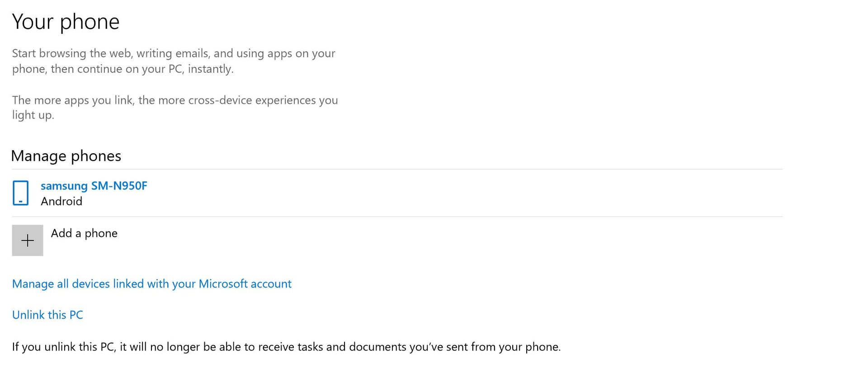Click the word 'samsung' in the device name
The height and width of the screenshot is (377, 868).
coord(64,186)
